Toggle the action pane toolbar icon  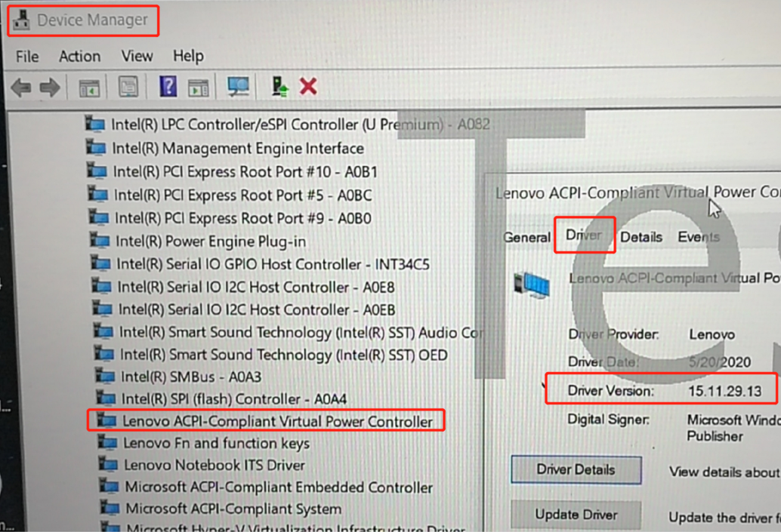click(x=198, y=88)
